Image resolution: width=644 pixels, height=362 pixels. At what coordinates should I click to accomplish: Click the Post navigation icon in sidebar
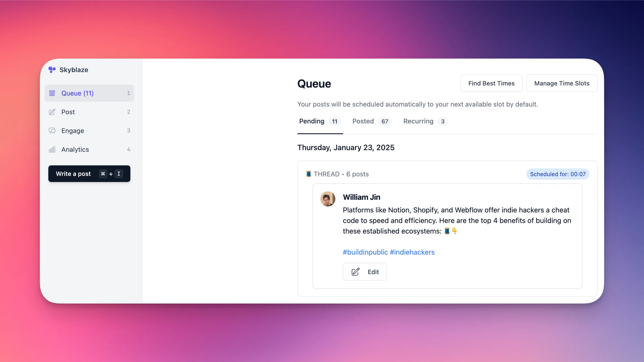pos(52,112)
